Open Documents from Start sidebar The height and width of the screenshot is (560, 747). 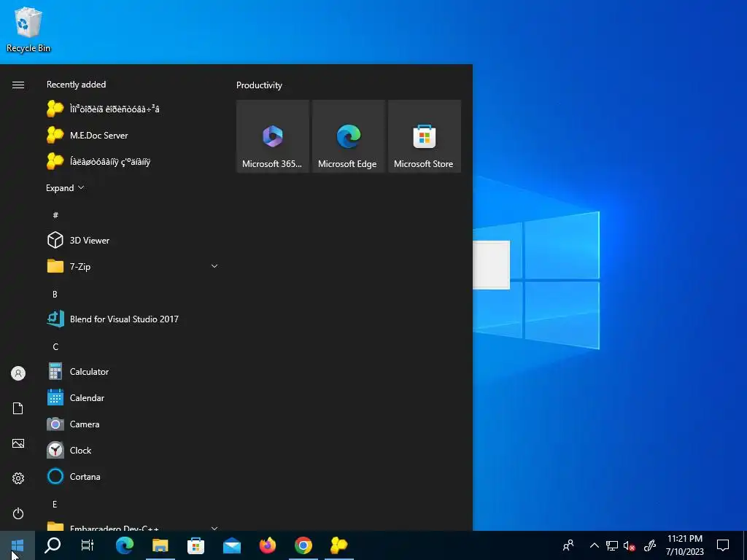point(18,408)
